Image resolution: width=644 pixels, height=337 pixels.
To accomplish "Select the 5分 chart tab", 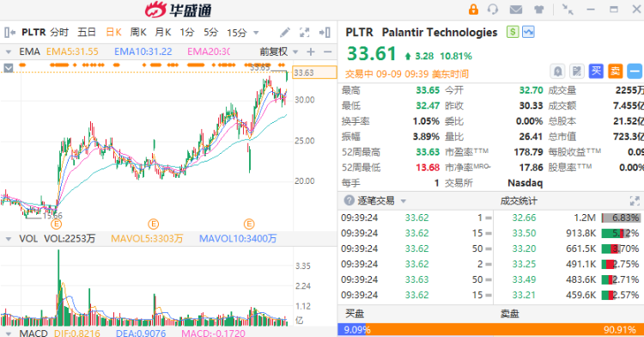I will pyautogui.click(x=211, y=32).
